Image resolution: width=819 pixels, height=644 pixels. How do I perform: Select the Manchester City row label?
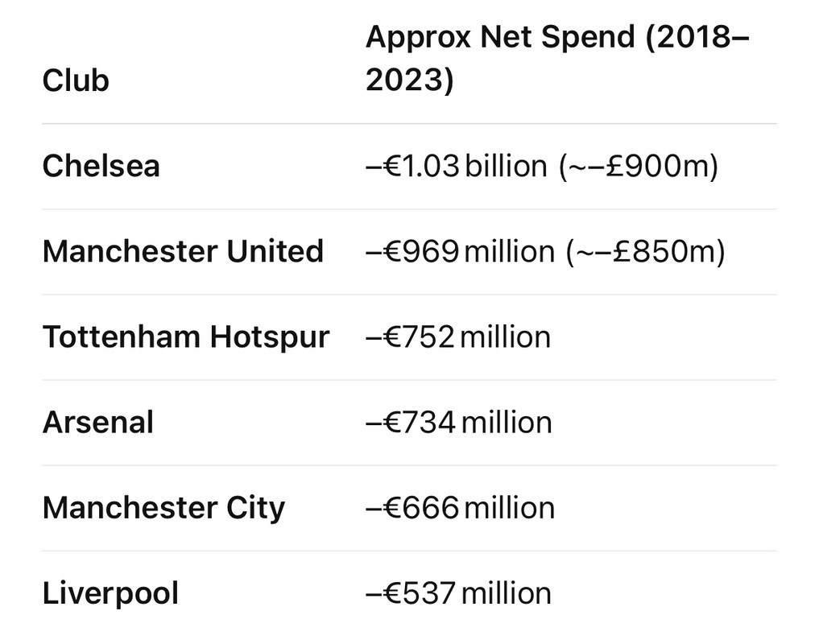point(163,508)
